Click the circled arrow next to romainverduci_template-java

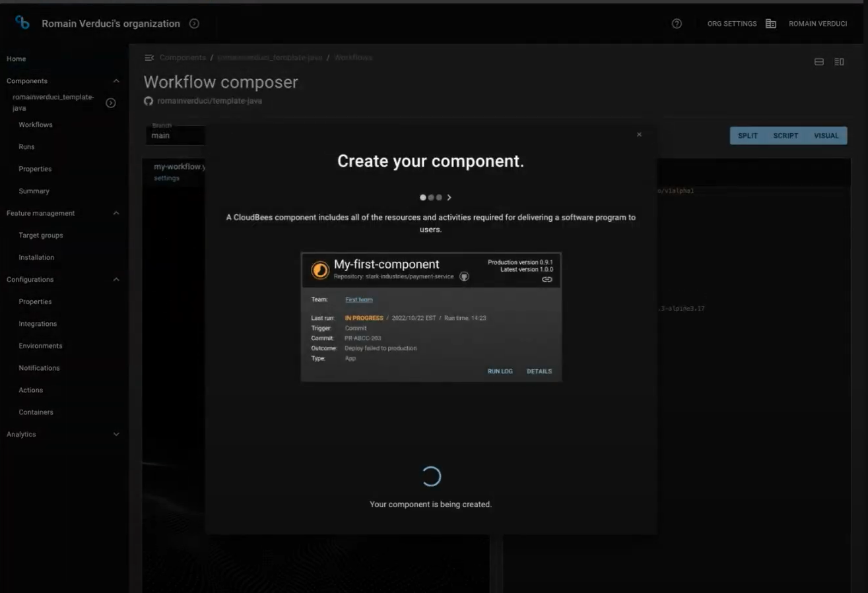coord(111,103)
